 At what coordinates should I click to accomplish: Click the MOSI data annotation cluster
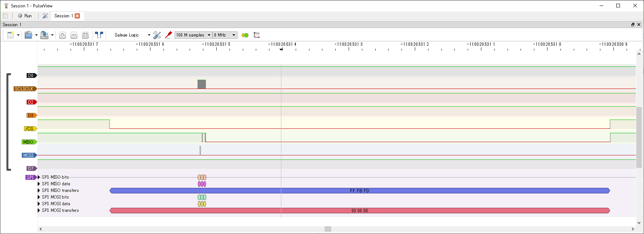202,204
